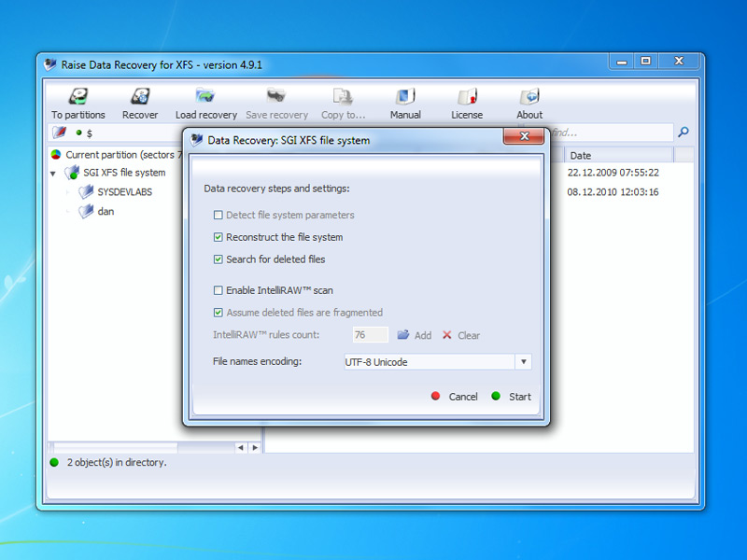Click date 22.12.2009 07:55:22
Image resolution: width=747 pixels, height=560 pixels.
[x=613, y=173]
